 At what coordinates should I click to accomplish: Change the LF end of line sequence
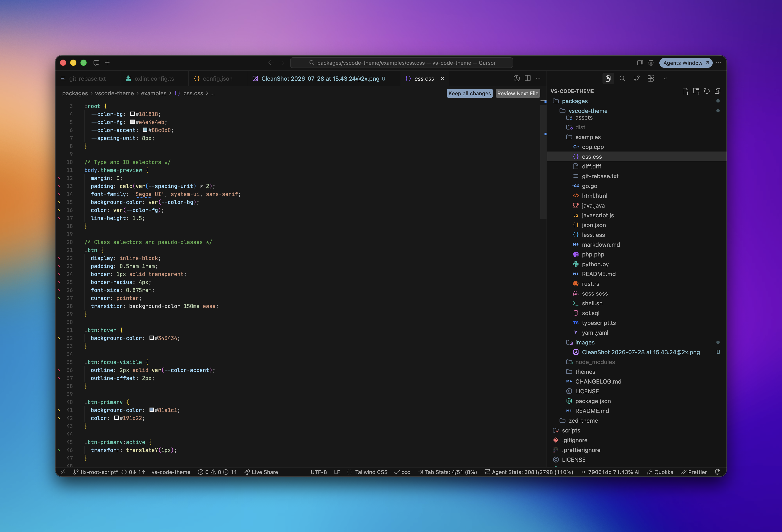click(x=337, y=472)
